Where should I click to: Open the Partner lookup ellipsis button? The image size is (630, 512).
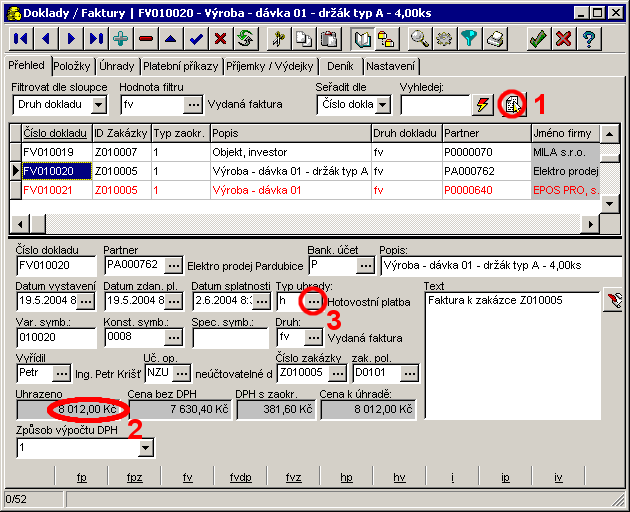pos(174,265)
